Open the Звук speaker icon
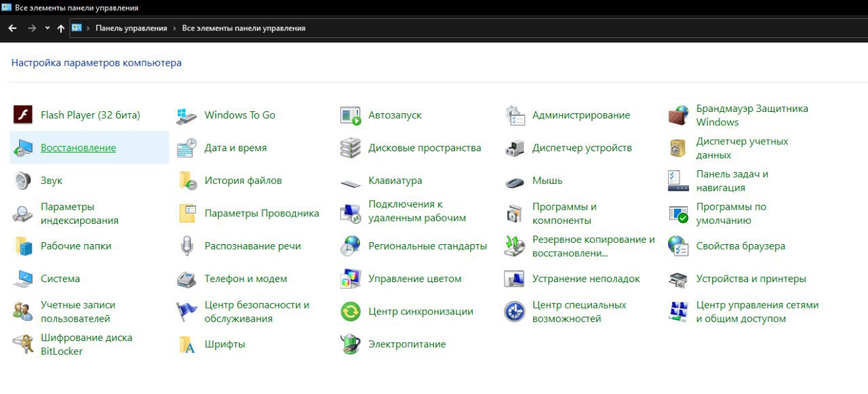This screenshot has width=868, height=394. [23, 180]
